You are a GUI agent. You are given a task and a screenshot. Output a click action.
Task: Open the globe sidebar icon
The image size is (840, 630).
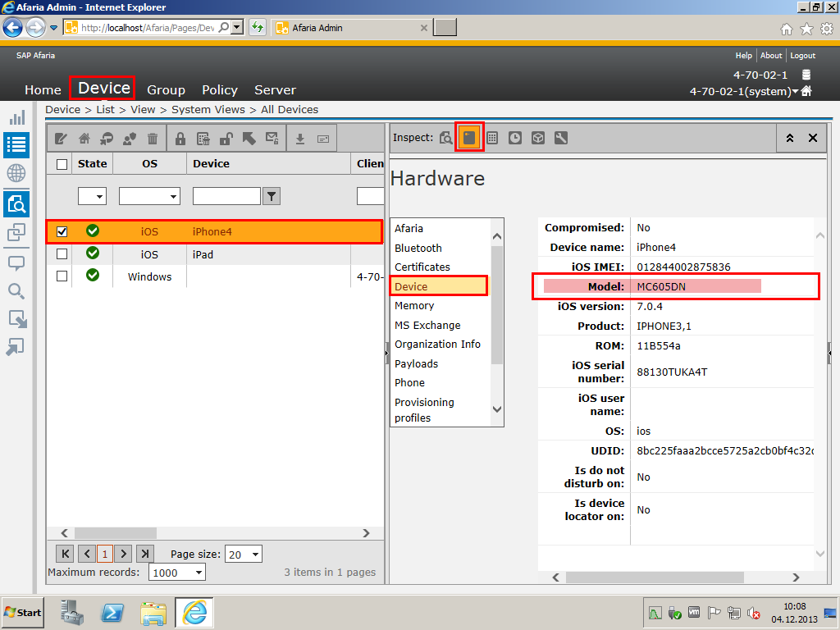coord(16,173)
